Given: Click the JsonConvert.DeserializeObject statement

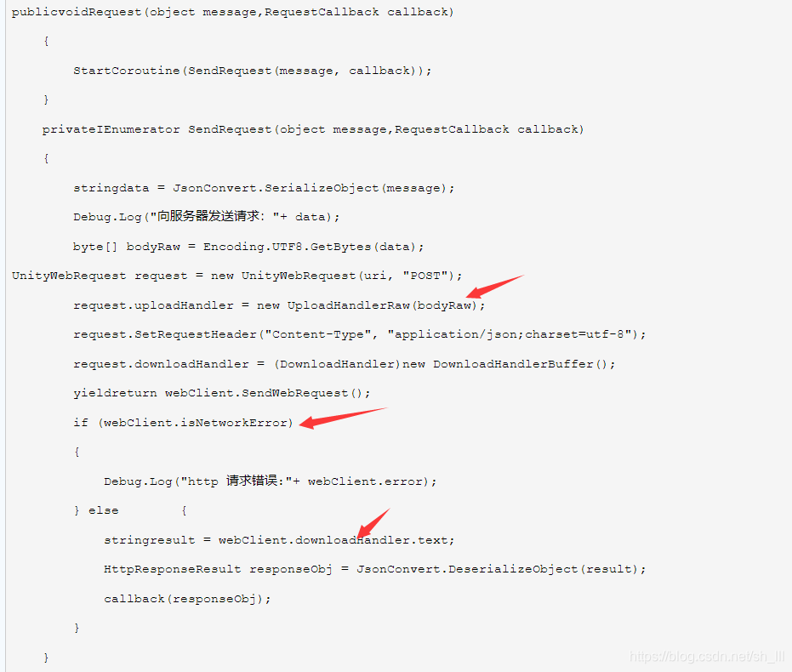Looking at the screenshot, I should point(374,570).
